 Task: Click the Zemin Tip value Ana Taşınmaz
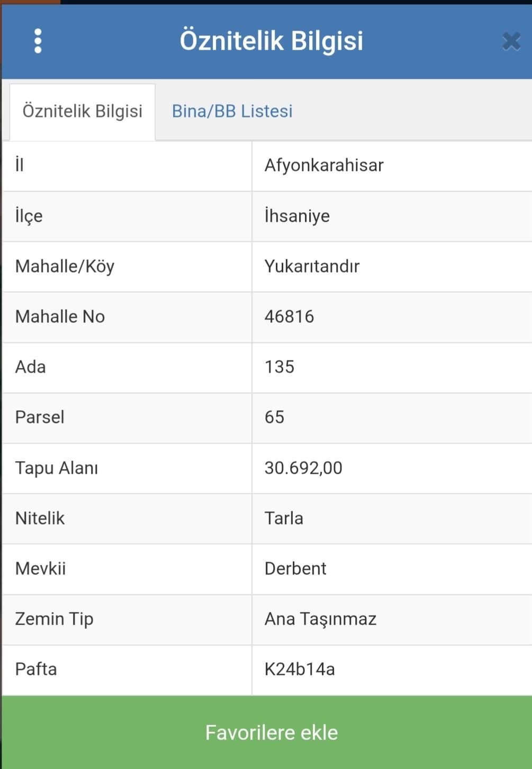click(320, 619)
